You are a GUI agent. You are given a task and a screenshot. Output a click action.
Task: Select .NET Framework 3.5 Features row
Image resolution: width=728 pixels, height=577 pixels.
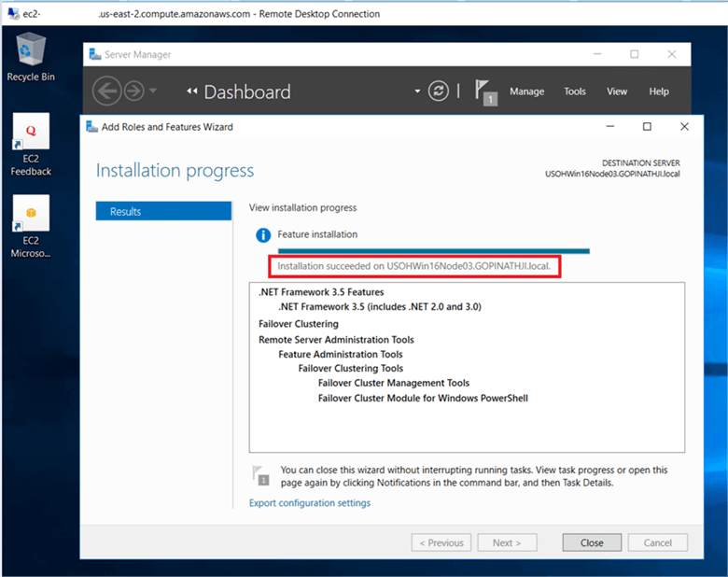click(x=321, y=291)
